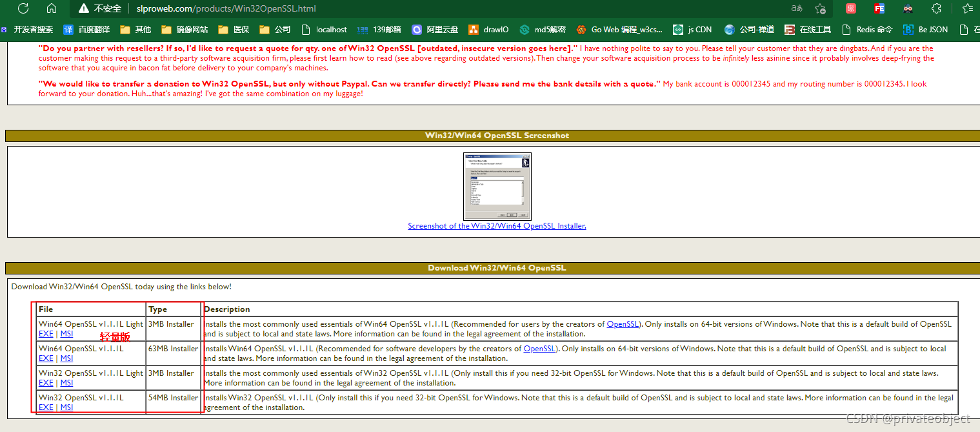Open the browser Extensions puzzle icon
This screenshot has width=980, height=432.
(936, 9)
